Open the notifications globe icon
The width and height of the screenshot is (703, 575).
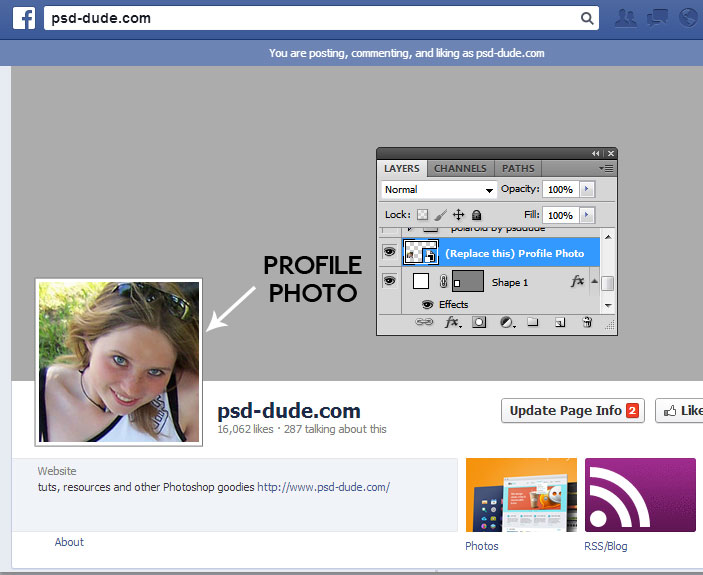point(688,18)
